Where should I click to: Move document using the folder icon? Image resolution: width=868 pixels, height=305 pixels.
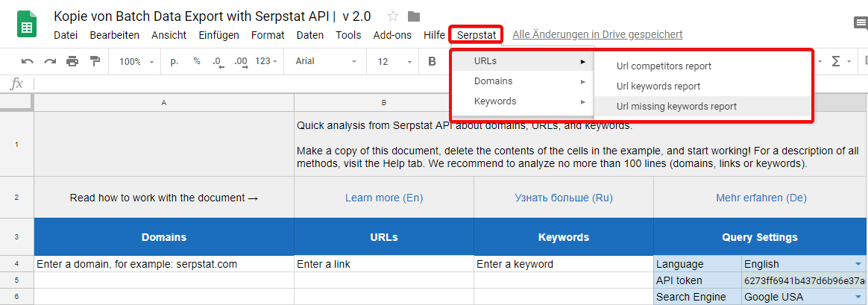pos(413,16)
